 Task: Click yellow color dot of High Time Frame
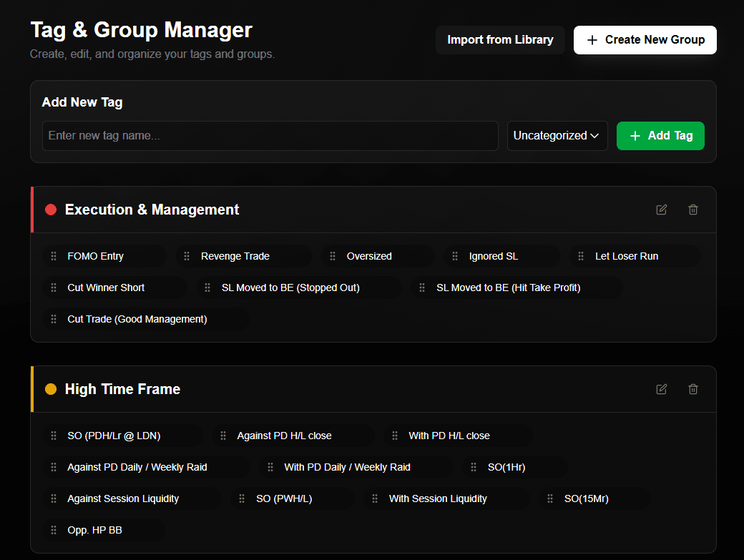[x=51, y=389]
